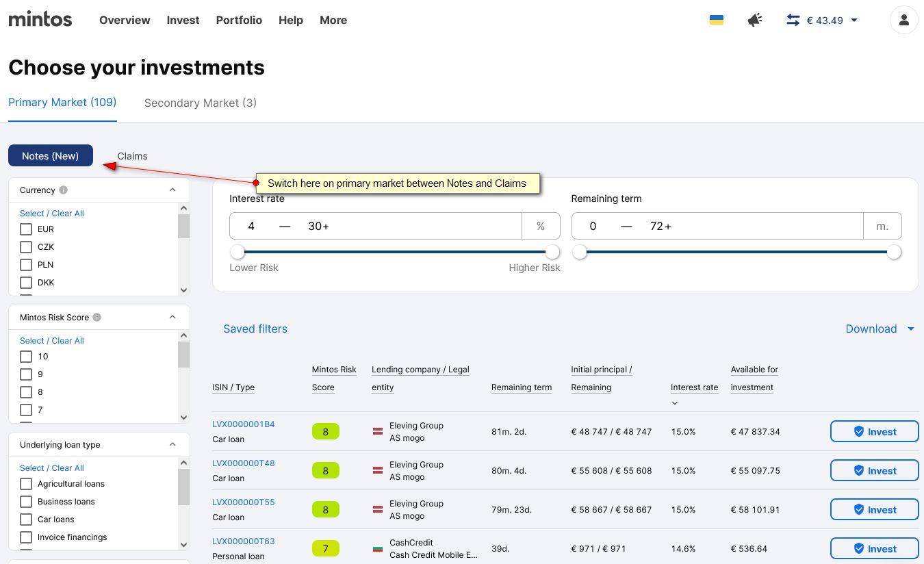Enable Agricultural loans checkbox
The width and height of the screenshot is (924, 564).
tap(26, 484)
